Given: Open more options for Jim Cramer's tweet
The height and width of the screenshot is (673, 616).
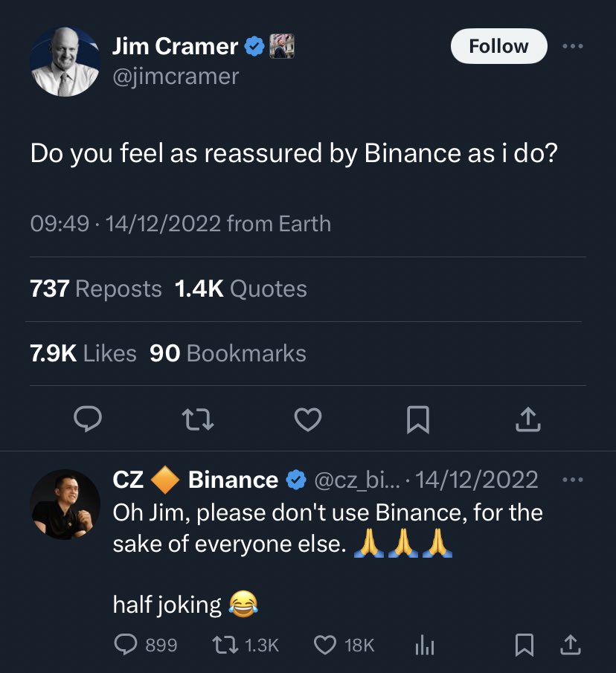Looking at the screenshot, I should click(573, 46).
